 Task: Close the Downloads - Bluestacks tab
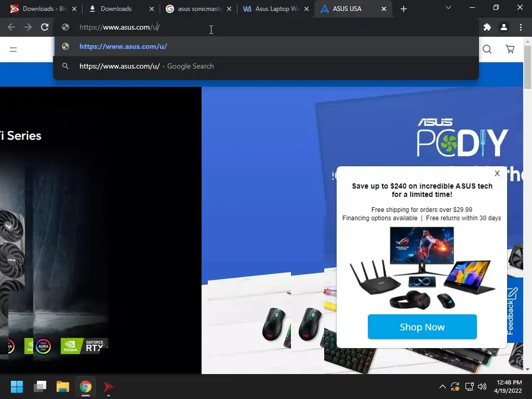pos(74,9)
